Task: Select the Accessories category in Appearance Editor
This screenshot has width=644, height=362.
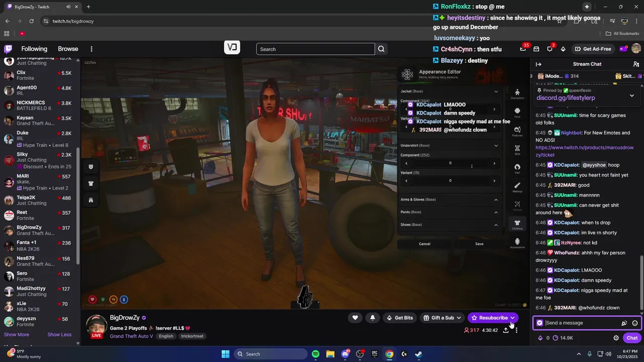Action: (517, 243)
